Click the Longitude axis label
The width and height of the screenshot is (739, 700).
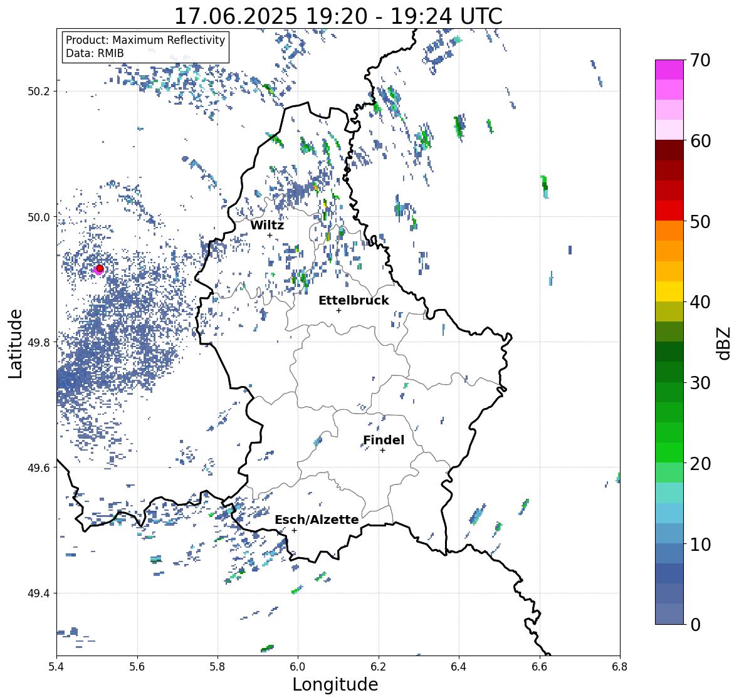(335, 684)
